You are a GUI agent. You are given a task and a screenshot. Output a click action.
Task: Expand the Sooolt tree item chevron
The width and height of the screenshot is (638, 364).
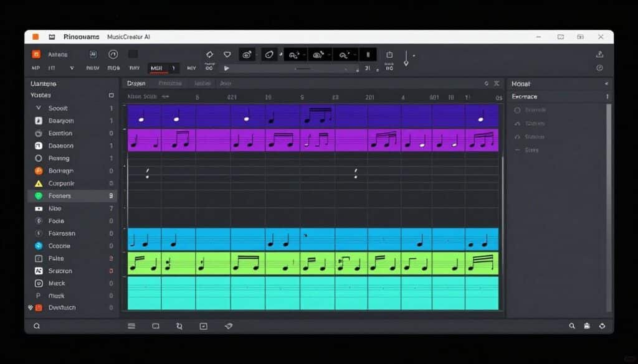click(38, 108)
